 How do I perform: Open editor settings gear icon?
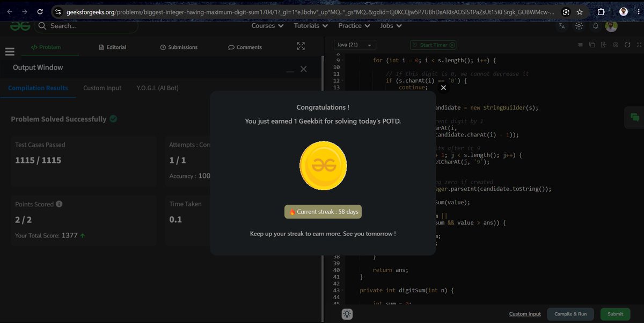click(x=616, y=45)
